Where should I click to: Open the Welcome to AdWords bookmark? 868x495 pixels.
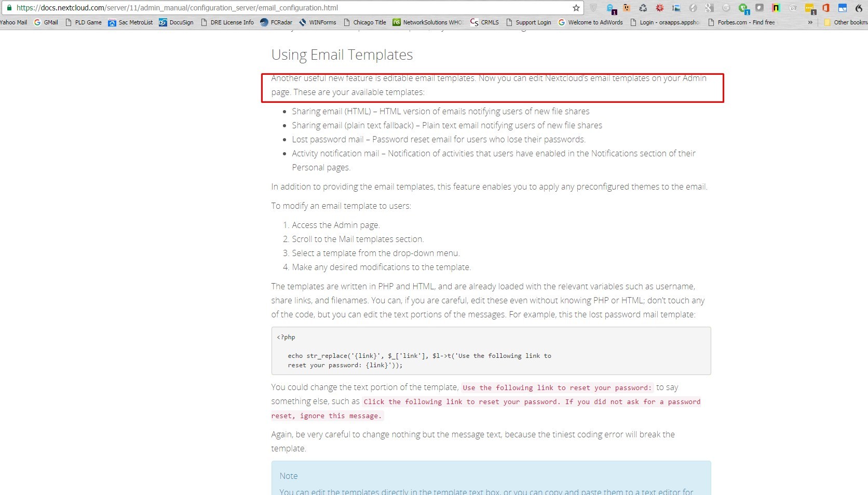590,22
